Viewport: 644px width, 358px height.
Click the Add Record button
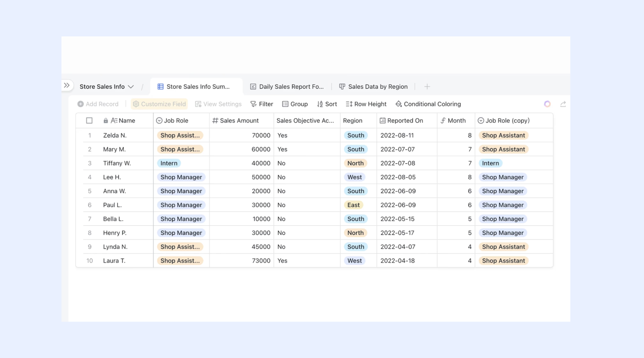tap(98, 104)
